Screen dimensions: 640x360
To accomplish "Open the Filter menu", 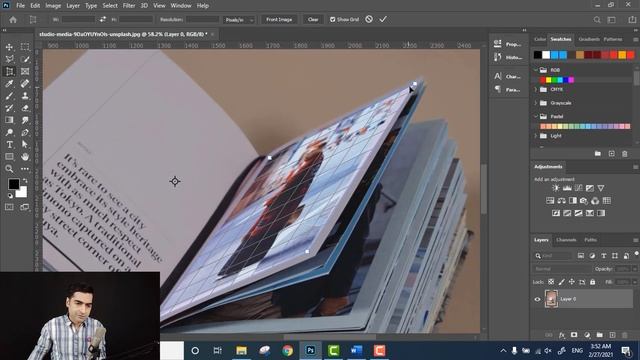I will [129, 6].
